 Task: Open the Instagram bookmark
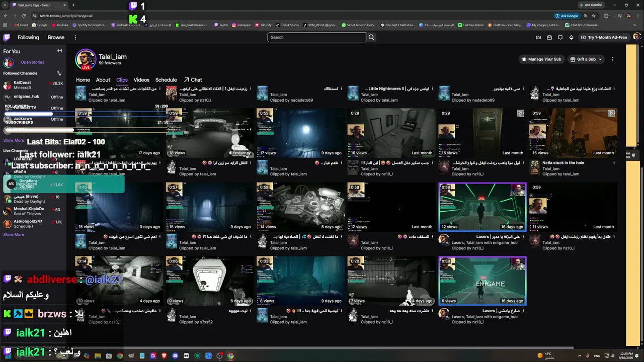(241, 25)
